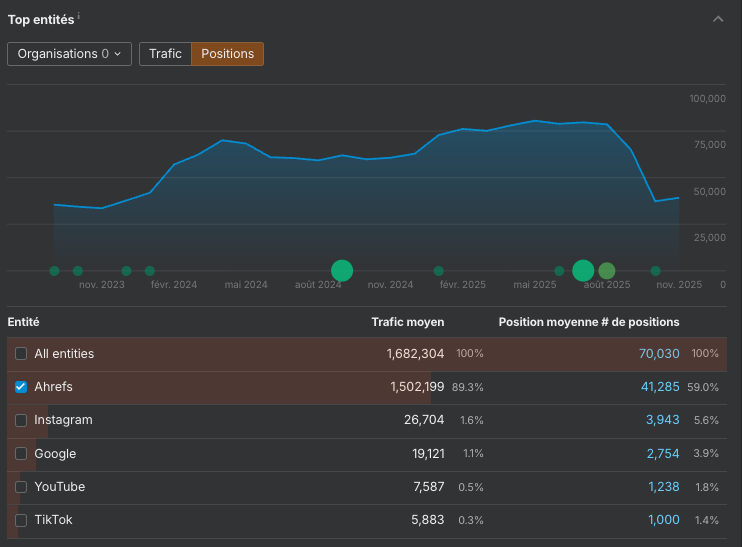Click the TikTok positions link 1,000
The height and width of the screenshot is (547, 742).
pyautogui.click(x=662, y=520)
